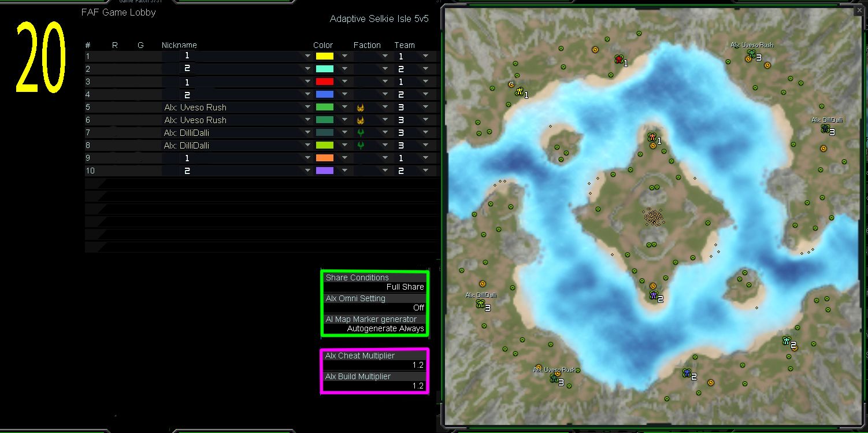Open slot 8 faction dropdown
The image size is (868, 433).
coord(385,146)
